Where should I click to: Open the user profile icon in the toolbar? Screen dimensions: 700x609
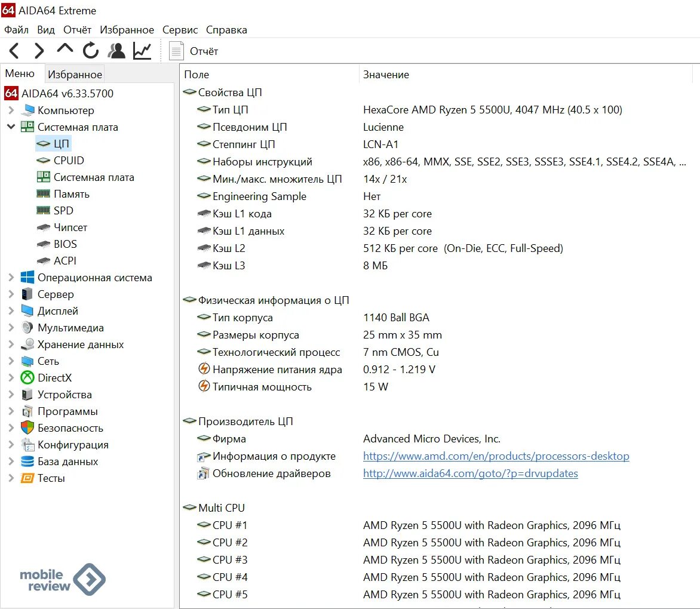tap(116, 50)
